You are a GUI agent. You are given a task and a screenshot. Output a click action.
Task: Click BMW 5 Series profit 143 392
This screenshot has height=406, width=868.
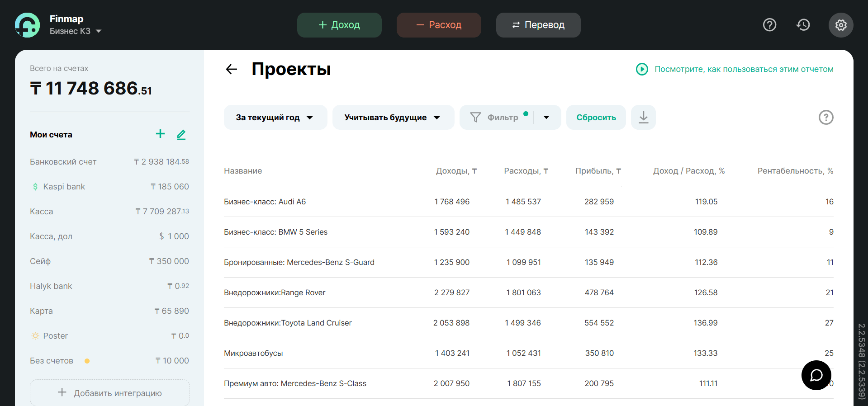[599, 232]
